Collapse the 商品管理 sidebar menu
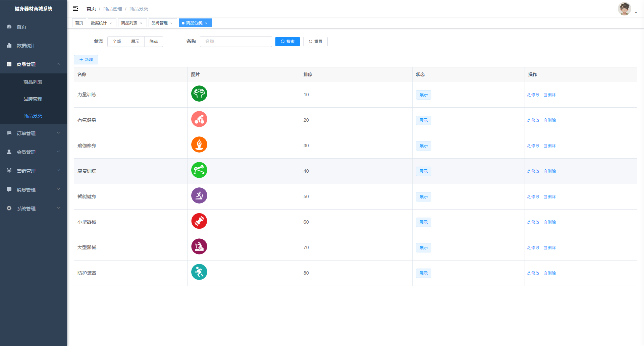644x346 pixels. point(34,64)
